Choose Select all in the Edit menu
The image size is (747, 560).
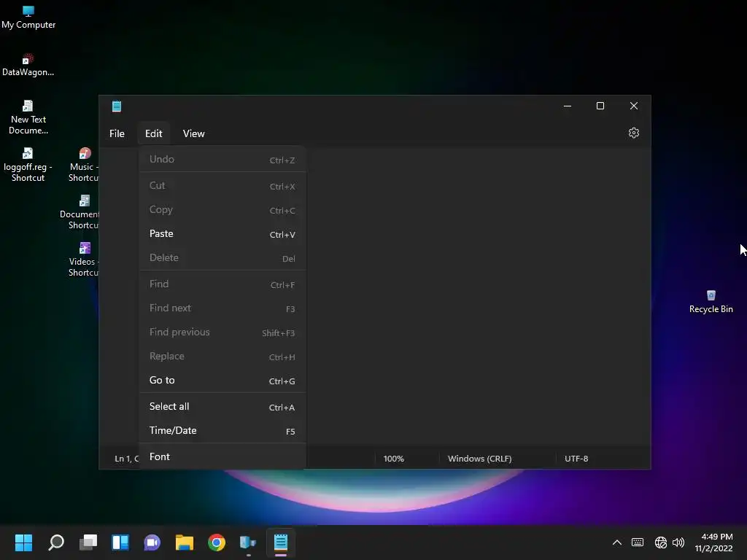(222, 407)
